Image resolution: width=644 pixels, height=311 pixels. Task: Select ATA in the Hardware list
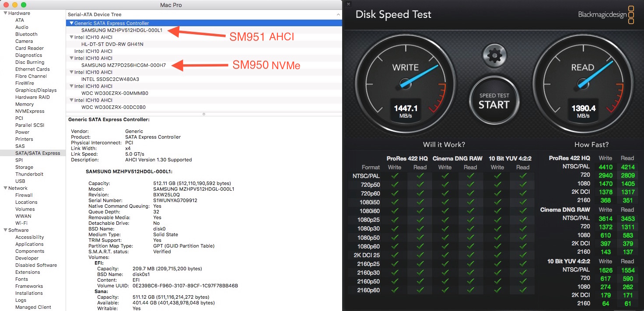pos(20,20)
